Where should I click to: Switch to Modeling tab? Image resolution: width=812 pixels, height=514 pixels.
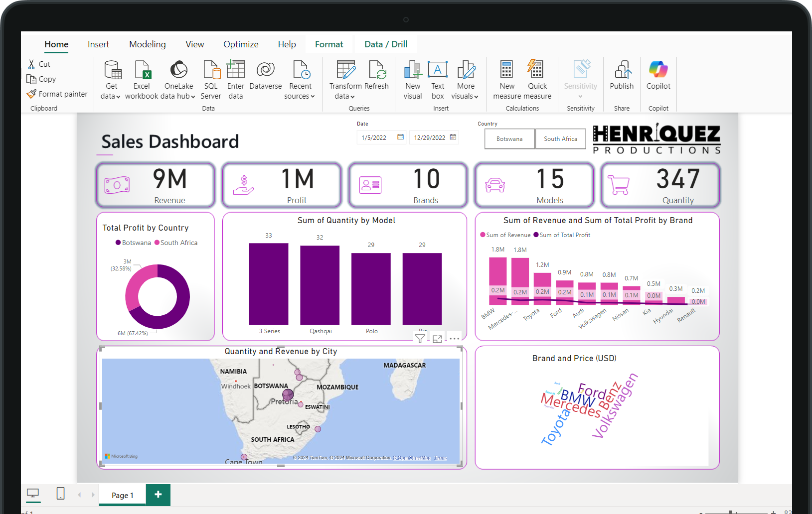[148, 44]
